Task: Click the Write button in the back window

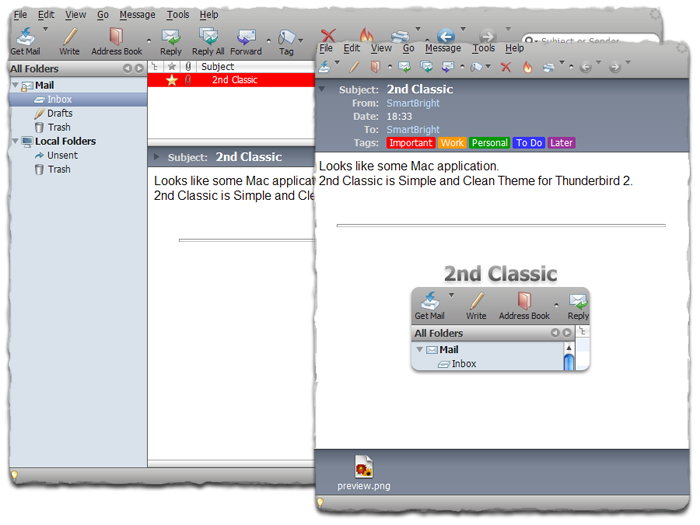Action: (70, 42)
